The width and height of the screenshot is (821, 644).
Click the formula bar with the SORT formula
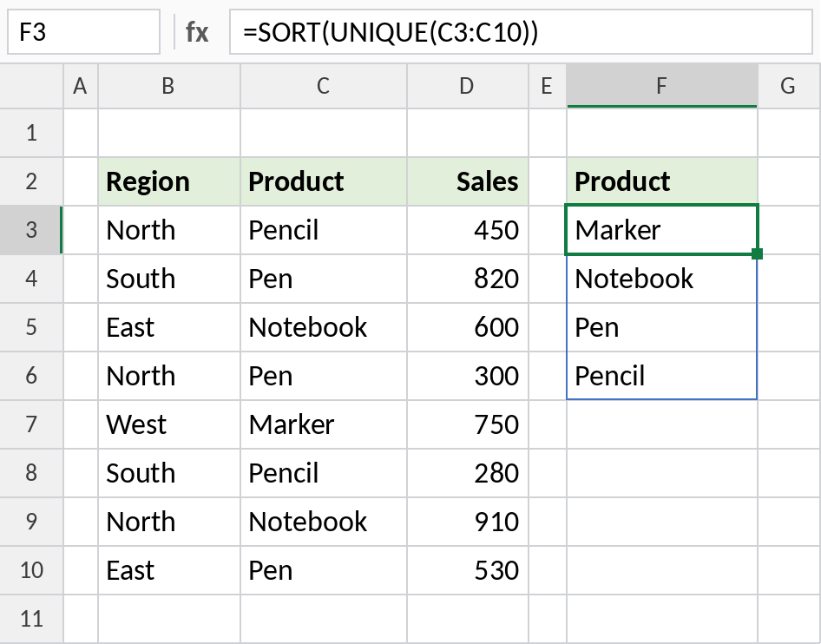click(x=521, y=32)
